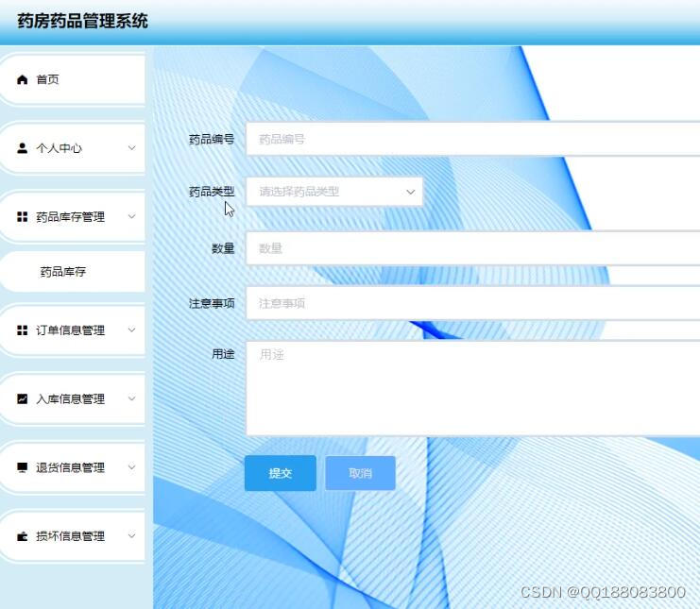Open the 药品库存管理 menu label
The height and width of the screenshot is (609, 700).
coord(71,217)
